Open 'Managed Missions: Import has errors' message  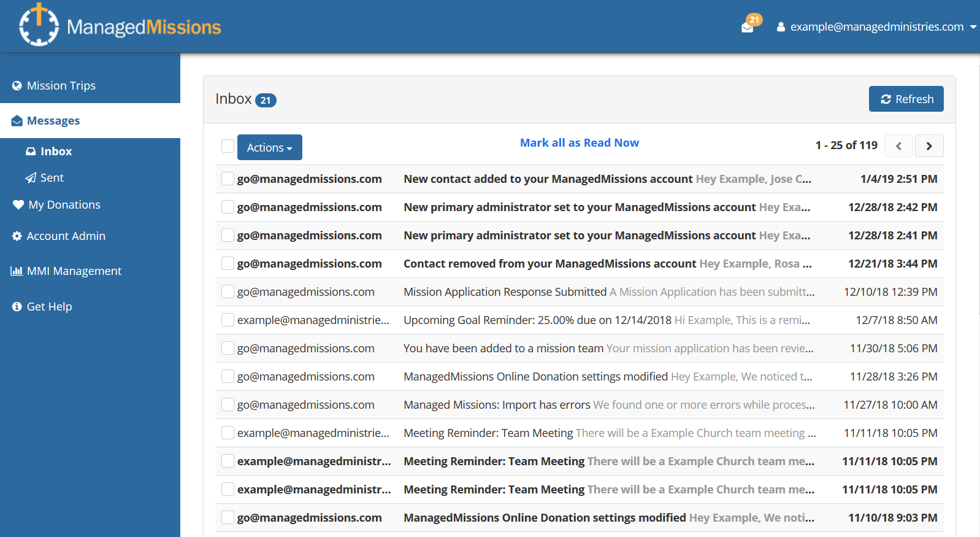(x=497, y=405)
